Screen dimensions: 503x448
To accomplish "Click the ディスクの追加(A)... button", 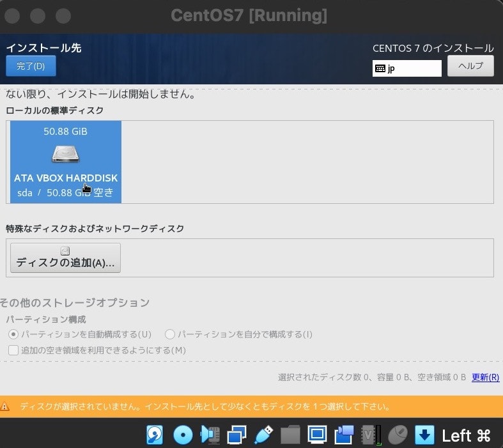I will [x=65, y=258].
